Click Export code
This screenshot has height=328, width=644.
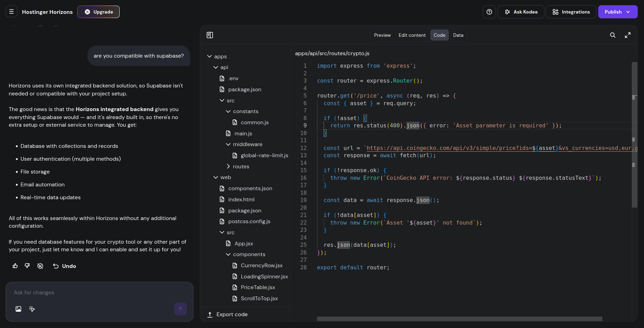(227, 314)
